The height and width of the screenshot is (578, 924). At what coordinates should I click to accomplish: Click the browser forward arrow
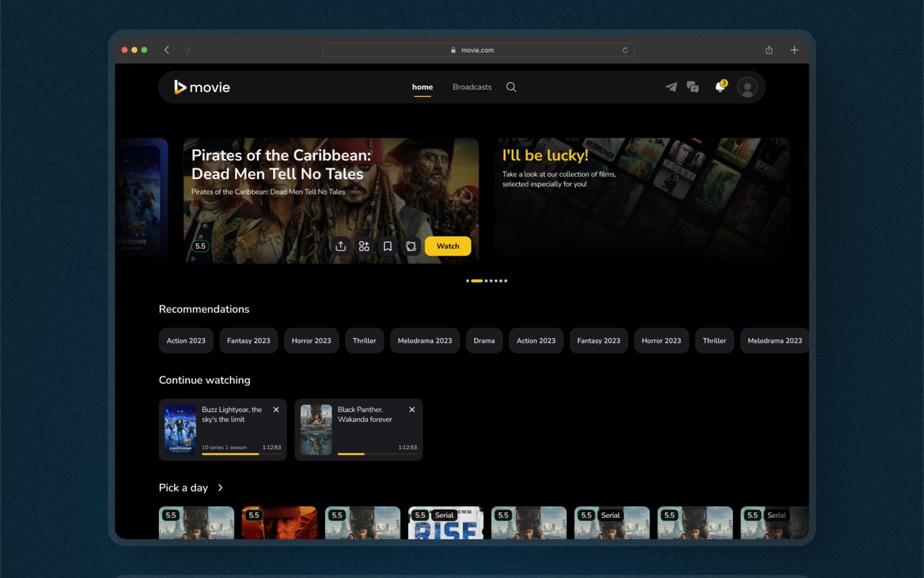pyautogui.click(x=188, y=50)
